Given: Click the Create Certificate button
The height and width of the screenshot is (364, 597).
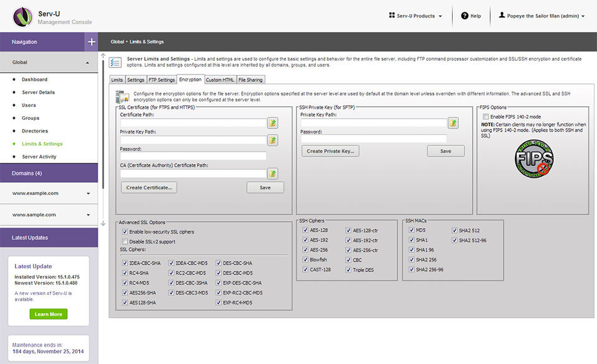Looking at the screenshot, I should point(149,187).
